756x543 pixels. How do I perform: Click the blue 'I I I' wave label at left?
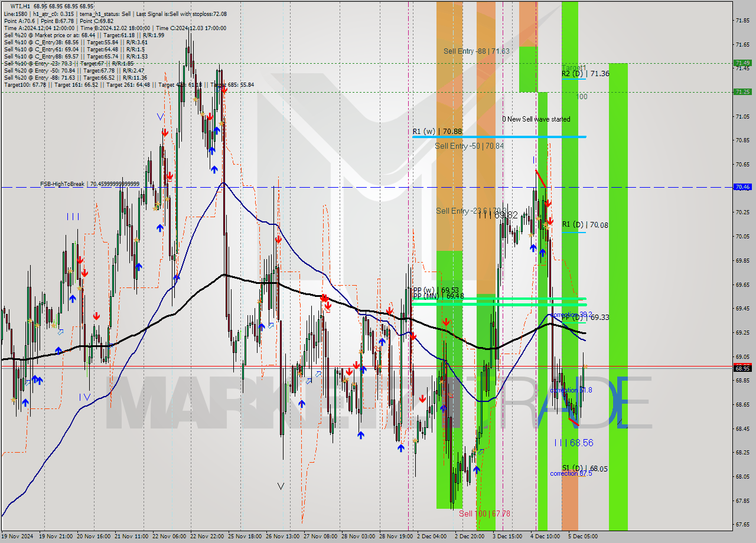point(73,217)
